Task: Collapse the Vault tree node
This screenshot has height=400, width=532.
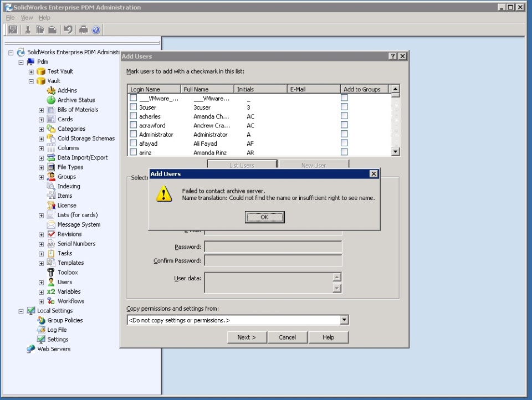Action: coord(31,81)
